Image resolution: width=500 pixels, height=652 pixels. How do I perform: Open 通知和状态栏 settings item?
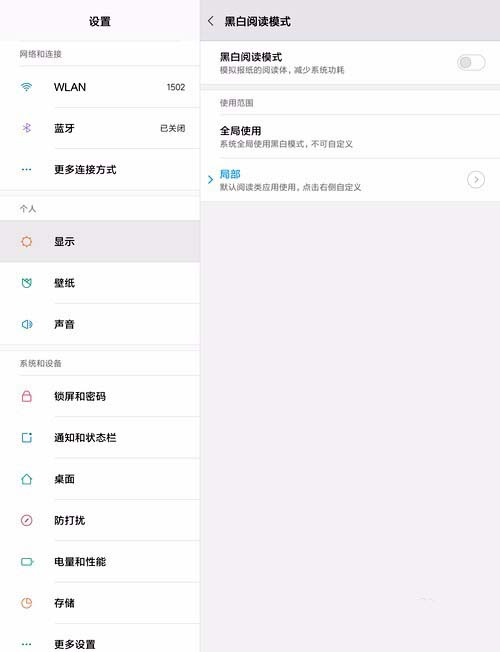[100, 437]
